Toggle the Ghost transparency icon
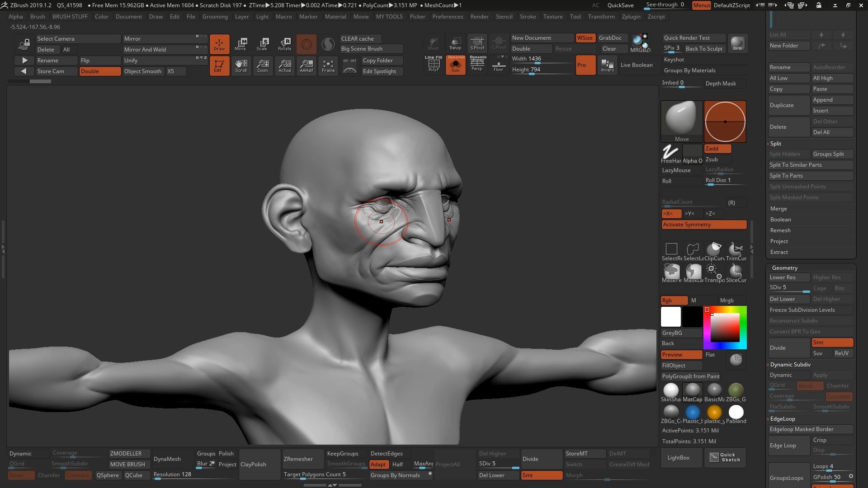 (434, 43)
